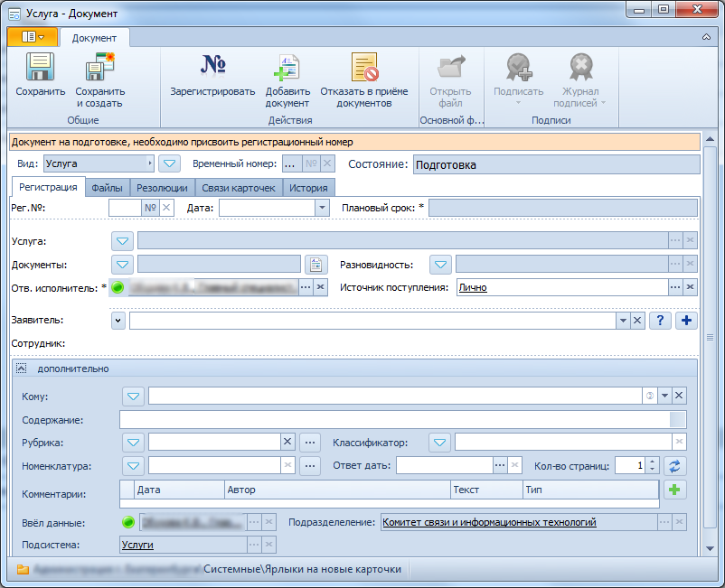Switch to the Документ ribbon tab
This screenshot has width=725, height=588.
94,38
